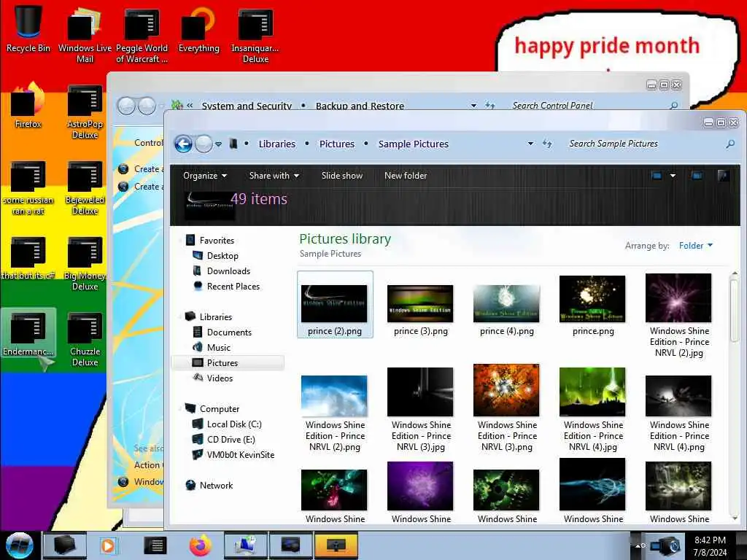747x560 pixels.
Task: Expand the view options dropdown arrow
Action: click(673, 176)
